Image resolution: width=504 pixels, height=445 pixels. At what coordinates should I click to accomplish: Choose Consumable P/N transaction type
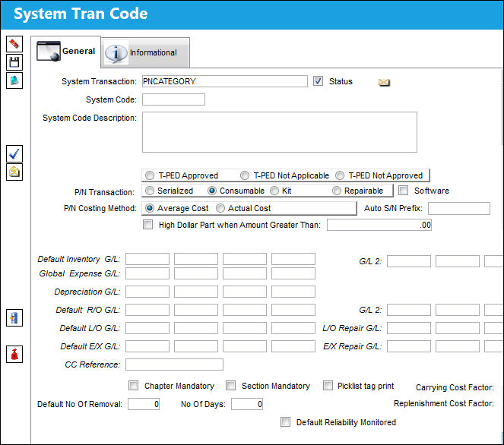(212, 191)
